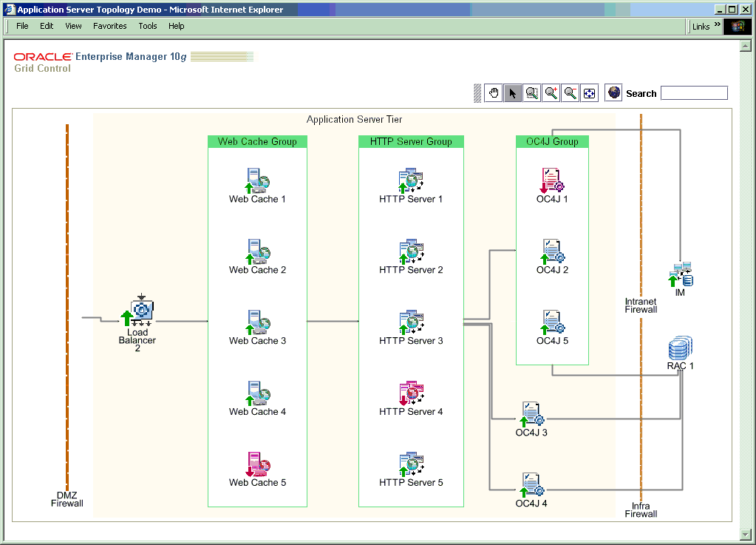Open the Tools menu
Viewport: 756px width, 545px height.
[148, 26]
